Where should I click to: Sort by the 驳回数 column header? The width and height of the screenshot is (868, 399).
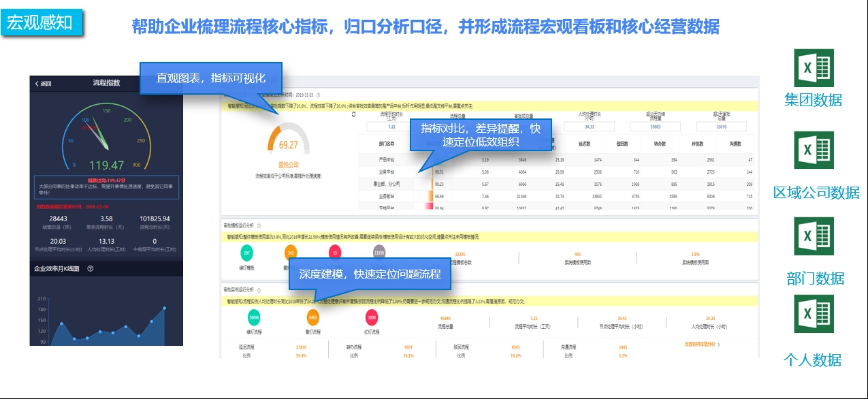coord(622,144)
